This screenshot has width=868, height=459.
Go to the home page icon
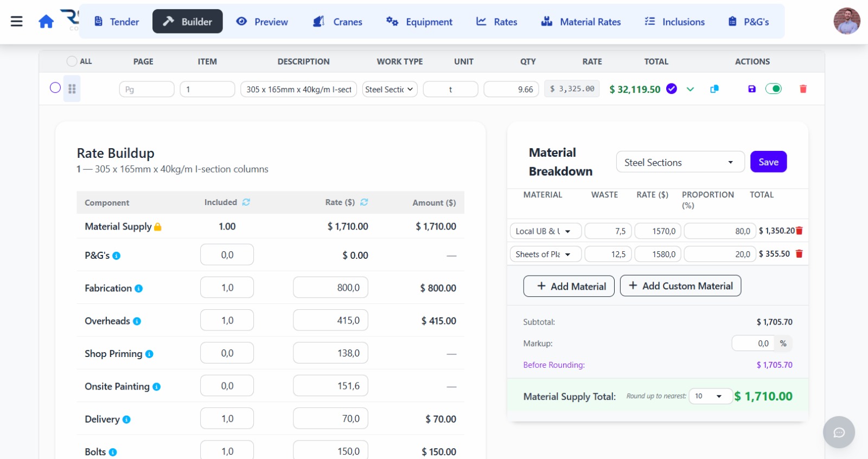(x=46, y=22)
